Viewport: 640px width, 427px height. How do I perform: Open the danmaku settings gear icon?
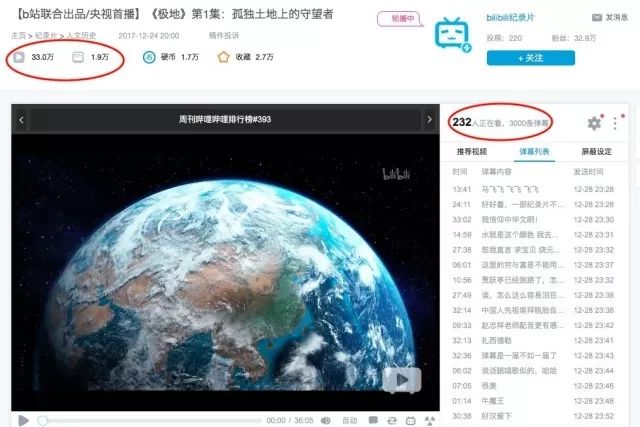(x=594, y=123)
